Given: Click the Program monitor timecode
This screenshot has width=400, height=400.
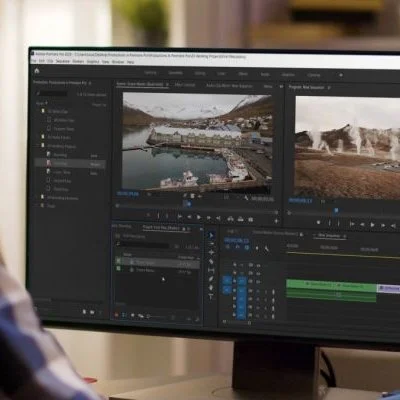Looking at the screenshot, I should [300, 200].
